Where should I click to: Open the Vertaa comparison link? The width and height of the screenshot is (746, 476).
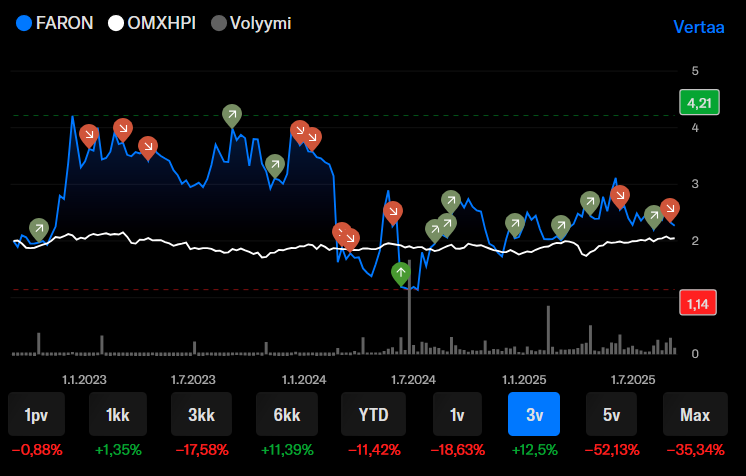point(698,27)
